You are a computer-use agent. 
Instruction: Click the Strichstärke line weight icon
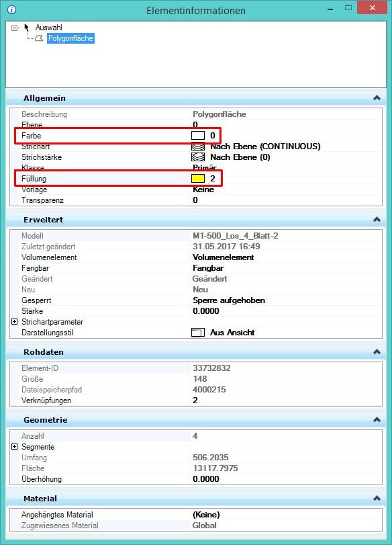coord(198,157)
